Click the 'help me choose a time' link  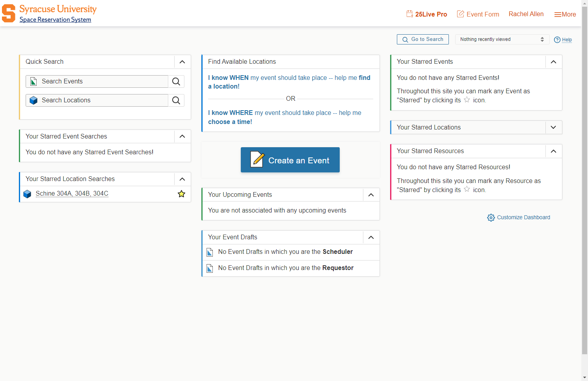285,117
